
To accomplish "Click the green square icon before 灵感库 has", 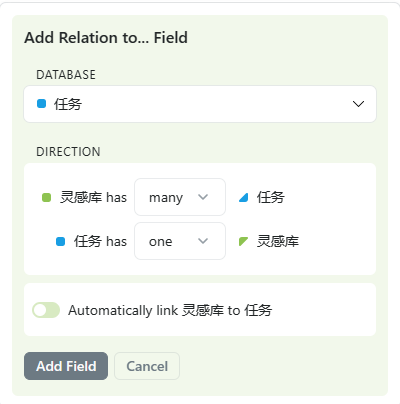I will point(46,197).
